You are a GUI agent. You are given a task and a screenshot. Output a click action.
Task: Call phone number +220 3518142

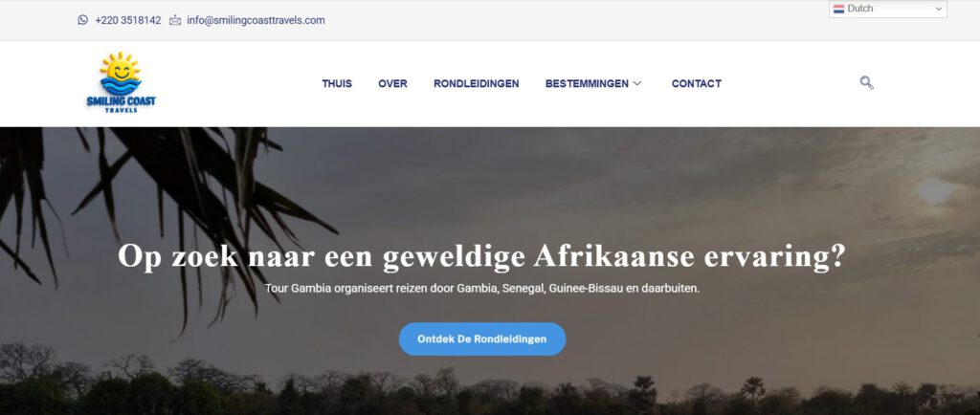pyautogui.click(x=128, y=20)
